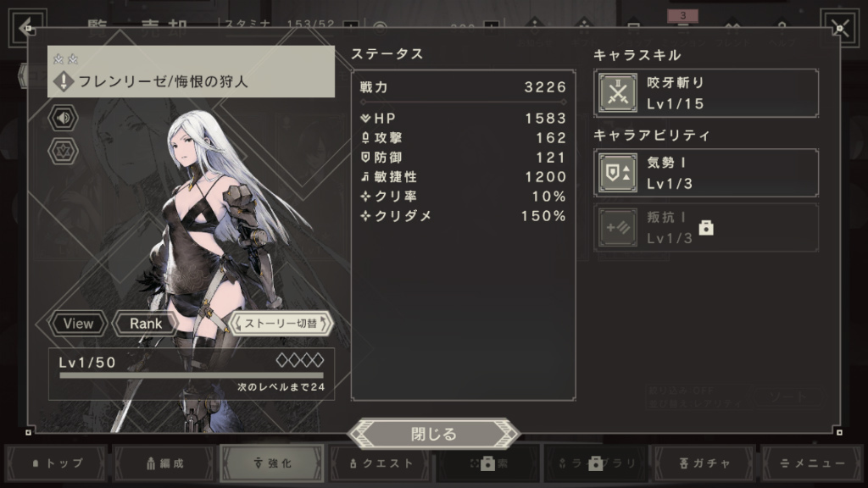This screenshot has height=488, width=868.
Task: Play character voice with speaker icon
Action: pyautogui.click(x=63, y=118)
